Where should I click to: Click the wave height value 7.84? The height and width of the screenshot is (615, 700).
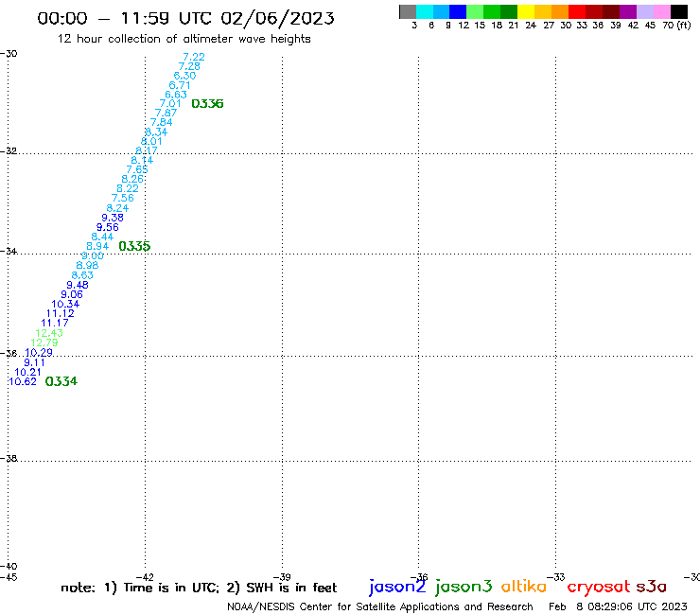(161, 122)
